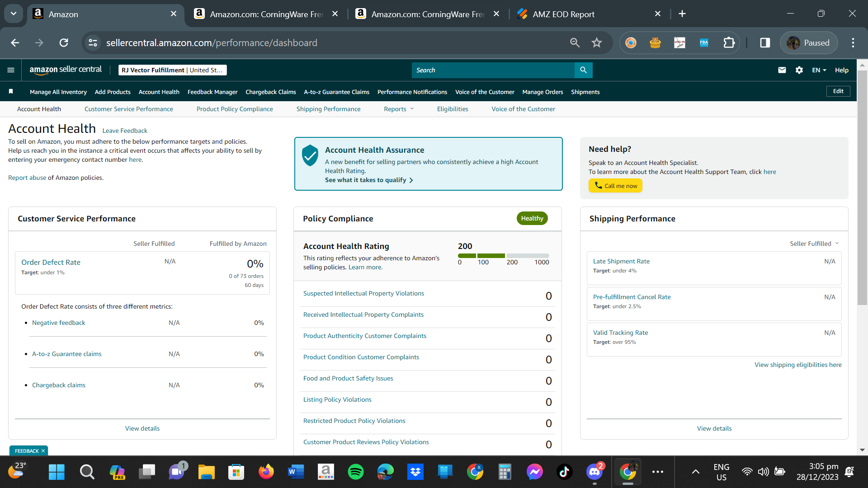868x488 pixels.
Task: Click the search magnifier button
Action: [583, 70]
